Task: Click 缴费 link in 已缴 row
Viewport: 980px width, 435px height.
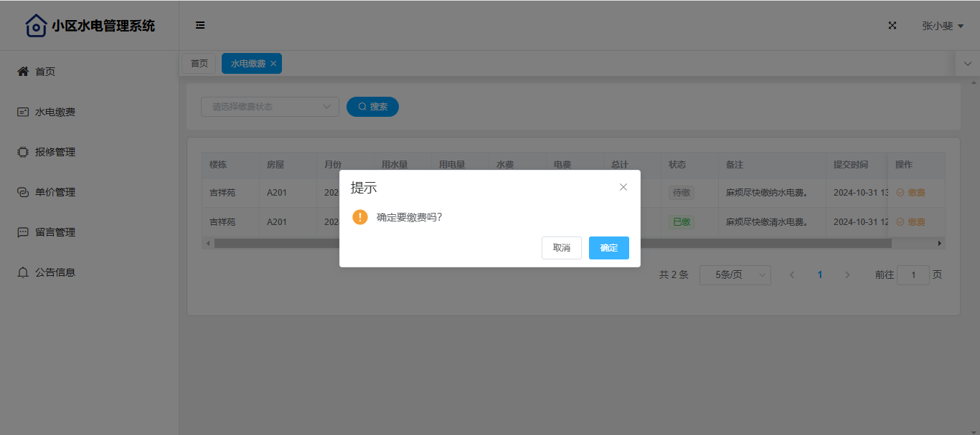Action: pos(911,222)
